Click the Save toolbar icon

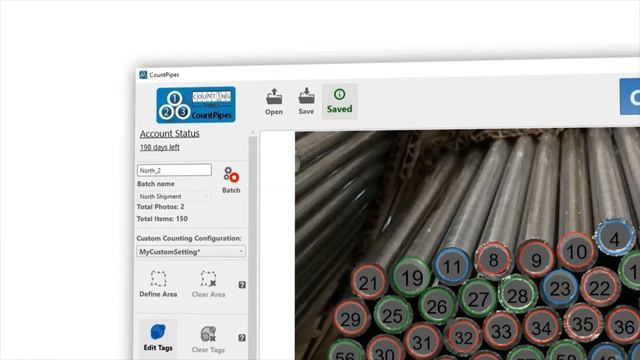(x=306, y=101)
